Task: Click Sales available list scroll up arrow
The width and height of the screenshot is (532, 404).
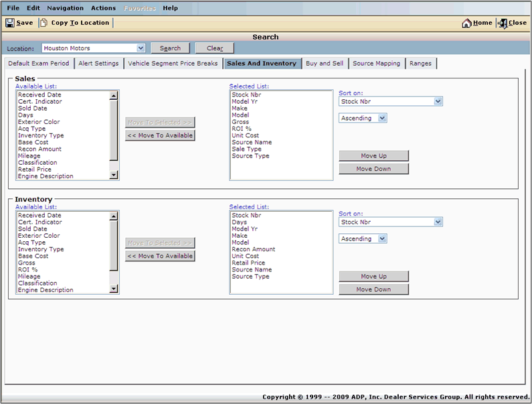Action: coord(114,96)
